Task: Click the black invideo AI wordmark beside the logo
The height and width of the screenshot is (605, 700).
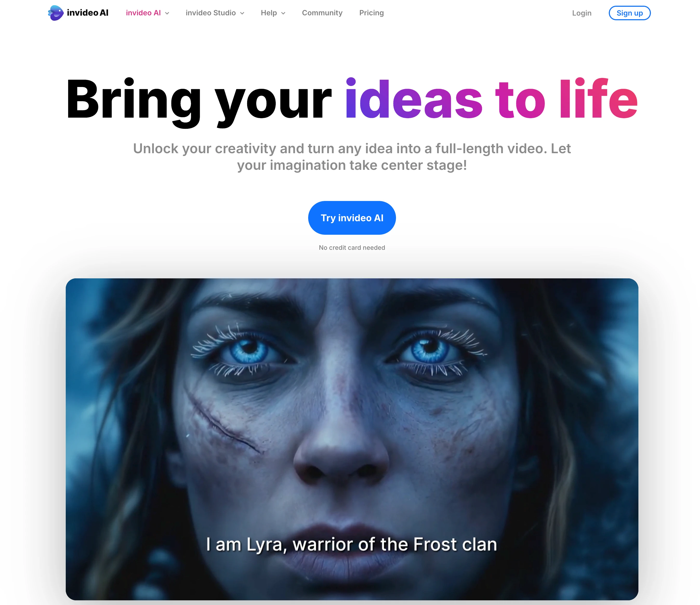Action: pos(88,13)
